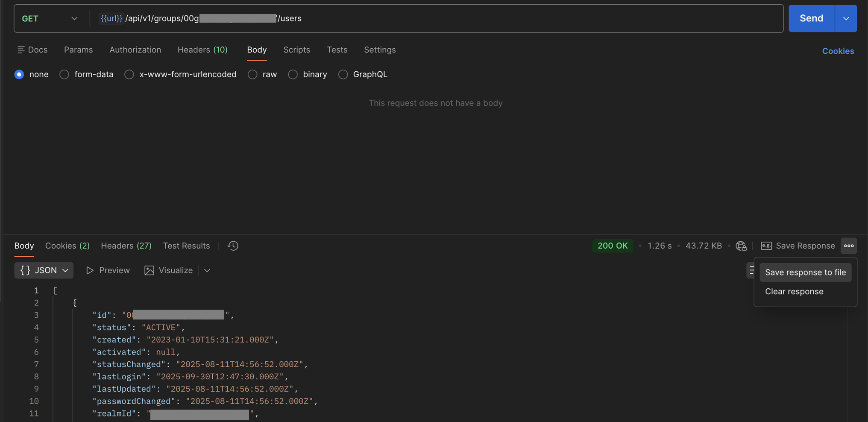The width and height of the screenshot is (868, 422).
Task: Open the GET method dropdown
Action: pos(50,18)
